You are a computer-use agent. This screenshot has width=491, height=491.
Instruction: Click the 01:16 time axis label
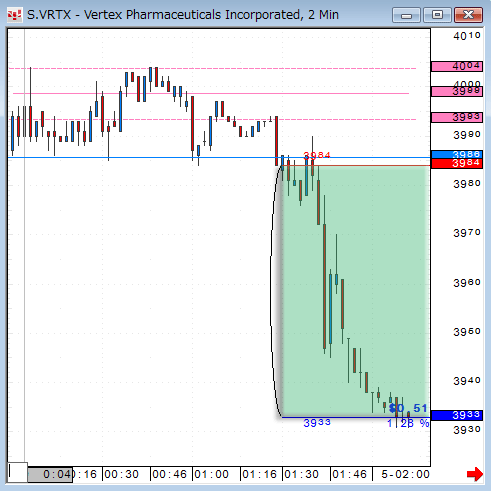pos(259,474)
